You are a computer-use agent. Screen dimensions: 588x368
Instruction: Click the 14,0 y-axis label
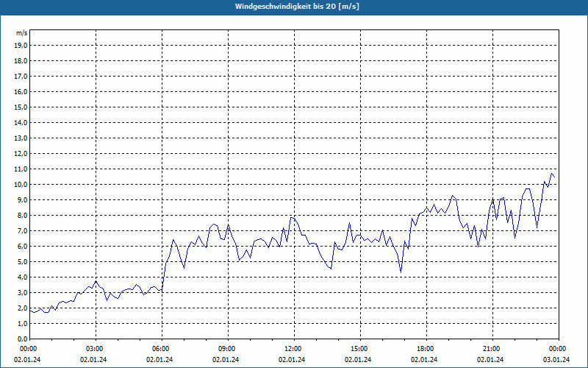21,122
